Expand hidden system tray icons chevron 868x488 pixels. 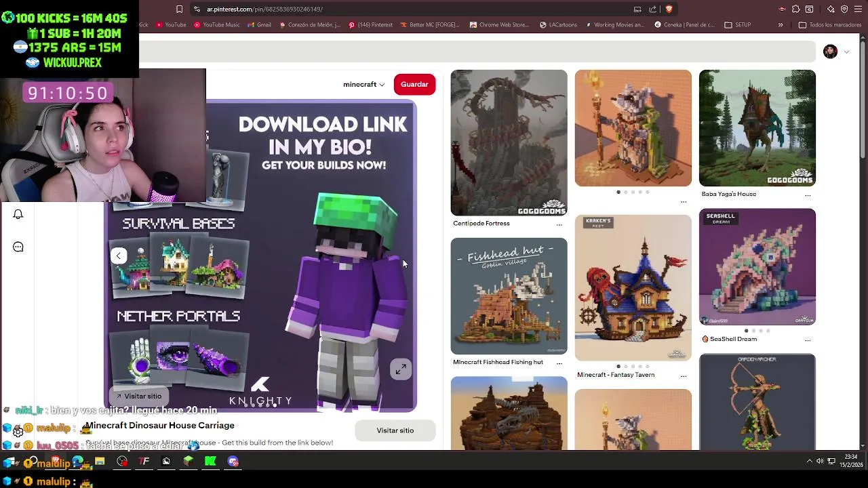point(809,461)
